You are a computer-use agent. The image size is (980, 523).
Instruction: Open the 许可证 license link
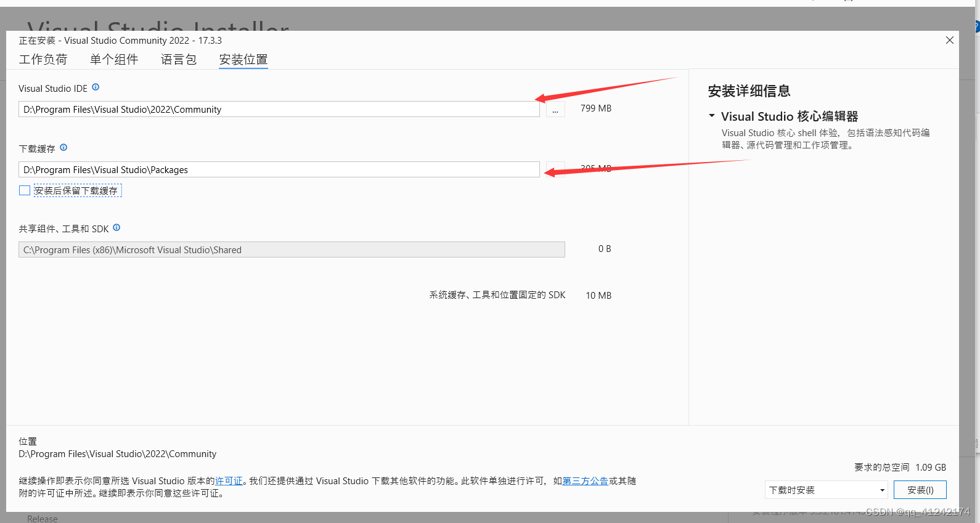229,481
